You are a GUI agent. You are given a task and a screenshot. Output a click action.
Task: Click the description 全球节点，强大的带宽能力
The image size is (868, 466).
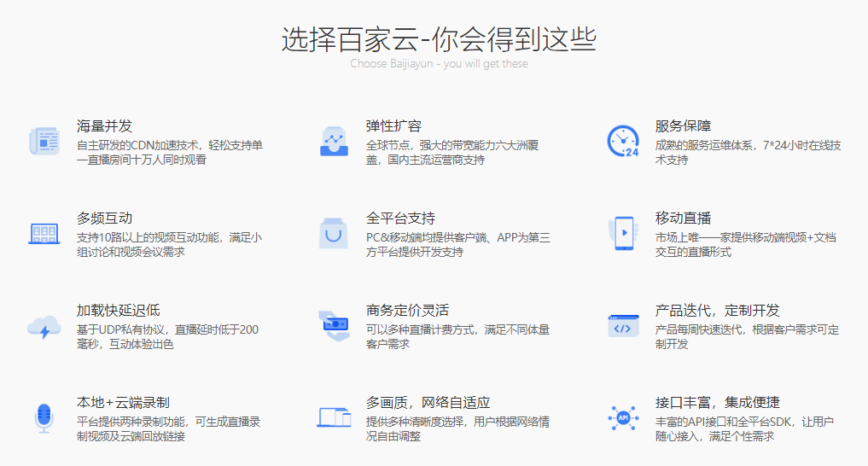[x=452, y=153]
